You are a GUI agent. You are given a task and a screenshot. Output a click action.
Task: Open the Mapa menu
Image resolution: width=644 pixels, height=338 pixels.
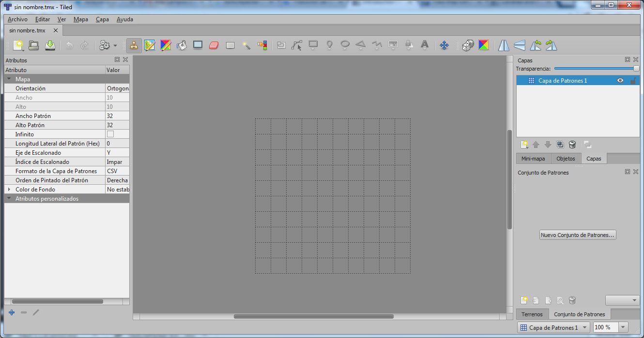pos(80,19)
